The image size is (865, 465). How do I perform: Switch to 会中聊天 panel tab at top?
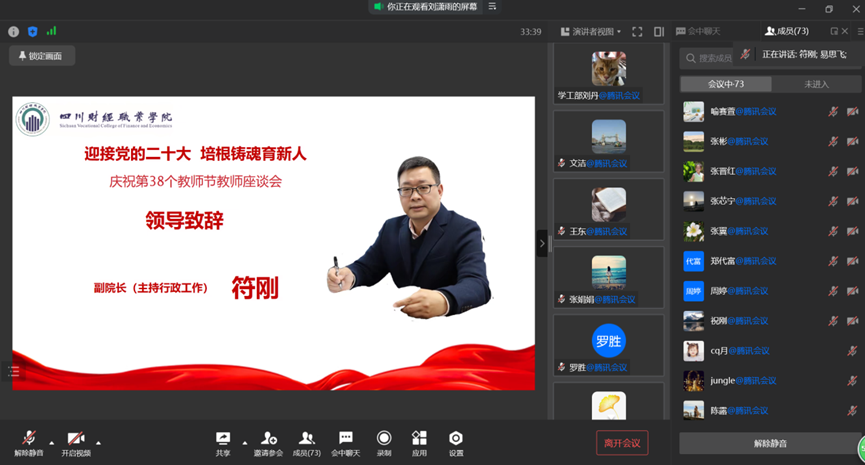[x=699, y=32]
